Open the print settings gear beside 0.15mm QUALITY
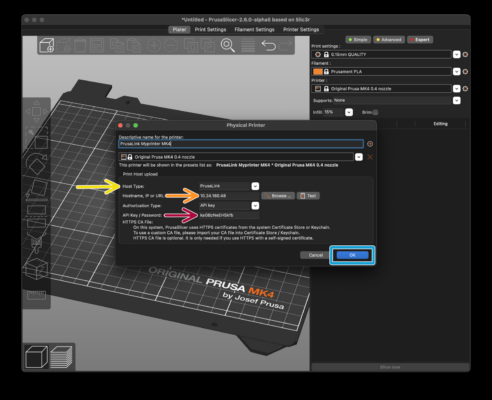This screenshot has height=400, width=492. 465,54
